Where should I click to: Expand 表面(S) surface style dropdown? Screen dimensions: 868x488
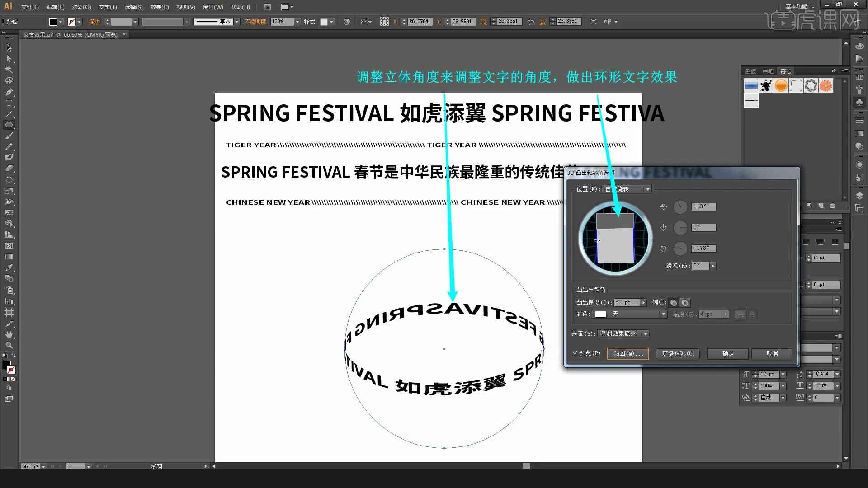pyautogui.click(x=645, y=333)
